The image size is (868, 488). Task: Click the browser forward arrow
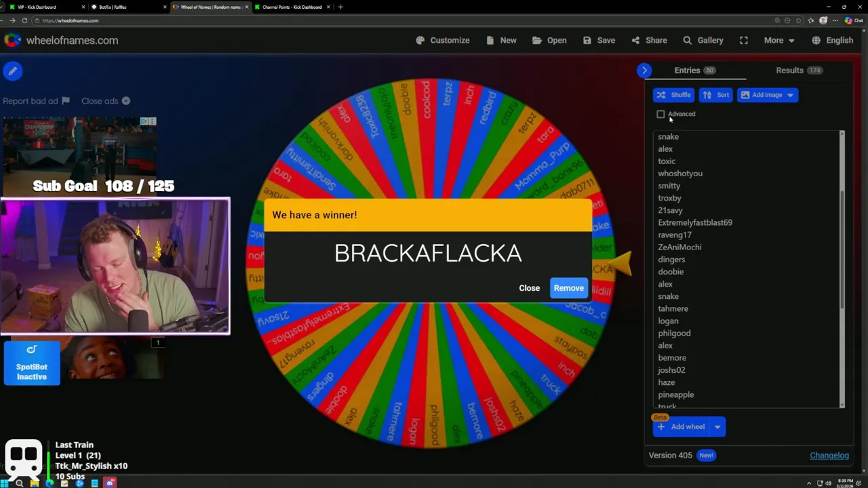12,20
